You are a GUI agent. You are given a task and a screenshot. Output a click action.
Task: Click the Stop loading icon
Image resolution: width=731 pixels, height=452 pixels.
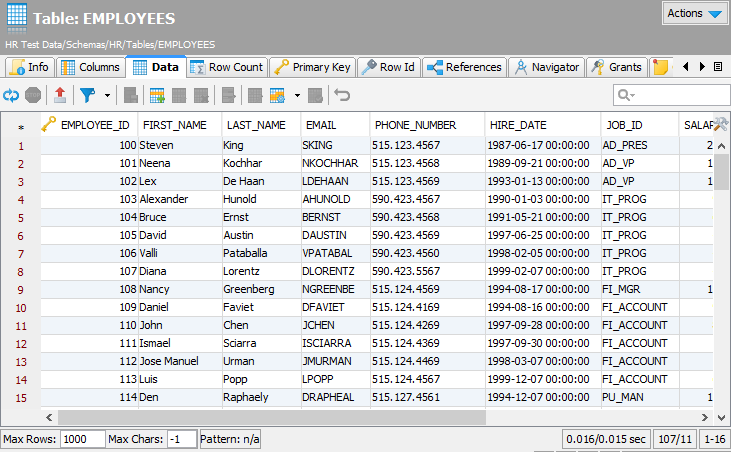click(33, 95)
